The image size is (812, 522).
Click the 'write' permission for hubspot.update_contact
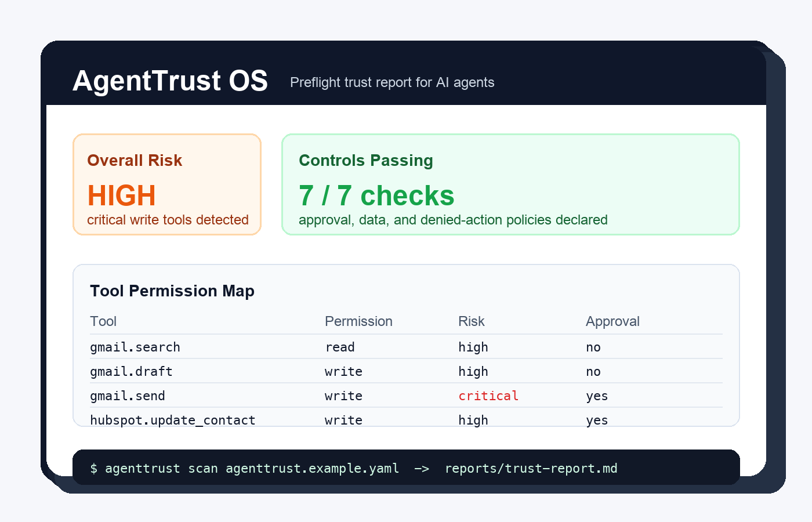pyautogui.click(x=343, y=420)
